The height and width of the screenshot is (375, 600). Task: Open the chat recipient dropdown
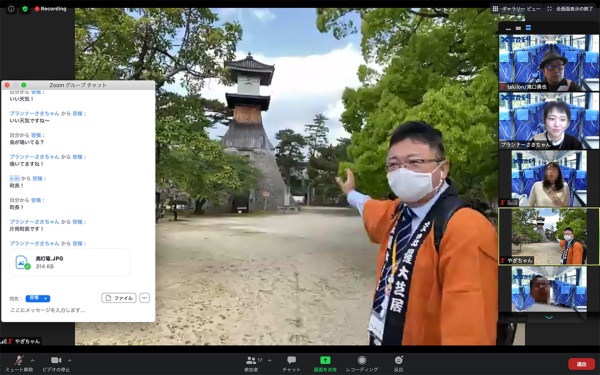tap(38, 298)
